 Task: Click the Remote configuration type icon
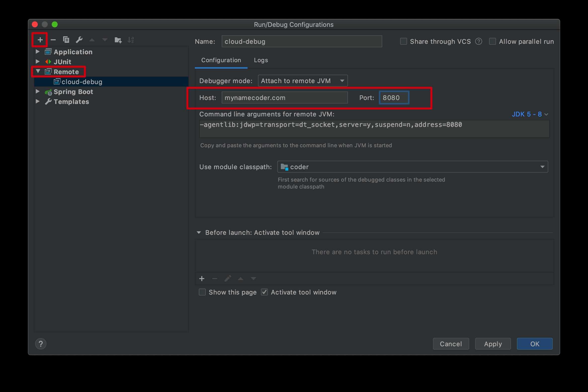coord(48,72)
